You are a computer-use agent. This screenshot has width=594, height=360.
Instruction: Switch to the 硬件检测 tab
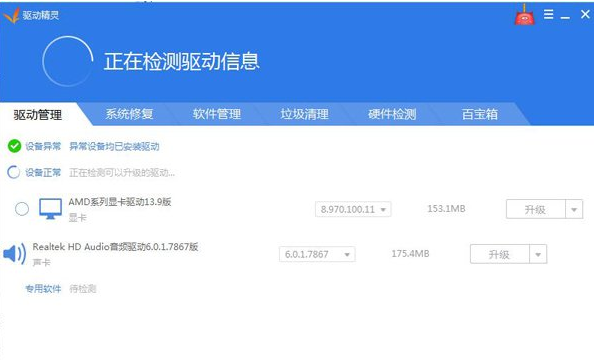[392, 114]
